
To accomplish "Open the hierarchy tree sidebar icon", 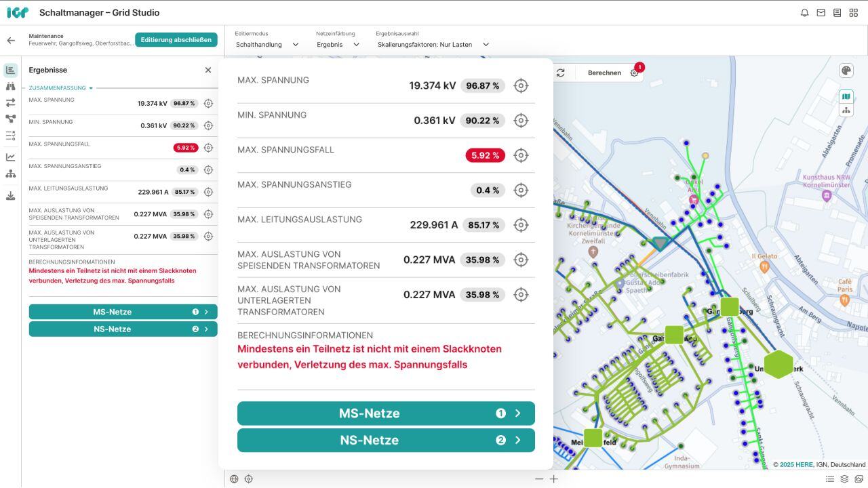I will [11, 174].
